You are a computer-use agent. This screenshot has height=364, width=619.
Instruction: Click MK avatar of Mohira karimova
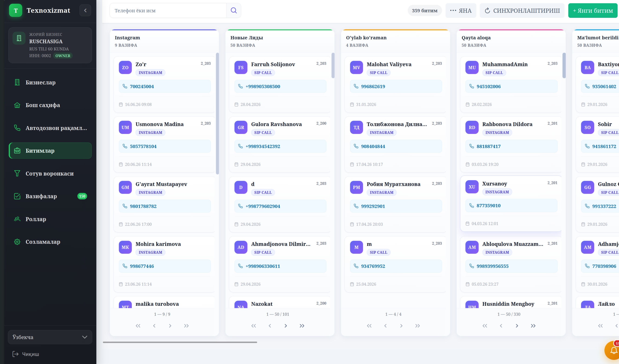[x=125, y=247]
